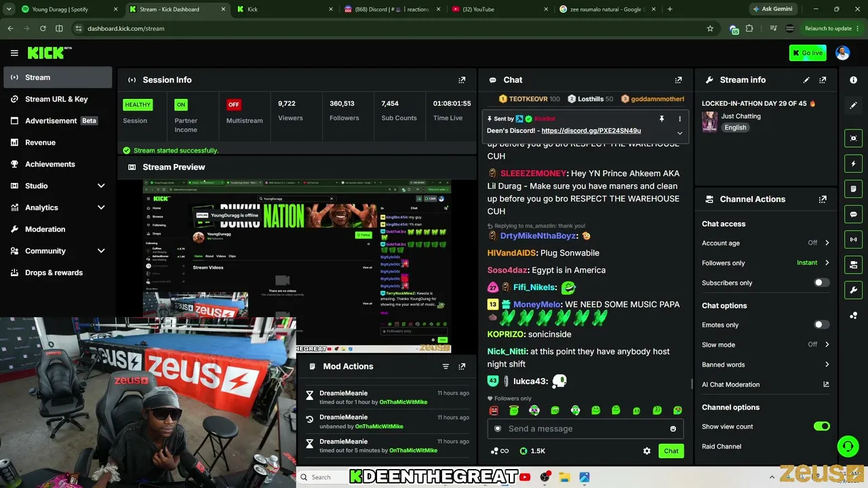Click the chat bubble icon in right sidebar
Viewport: 868px width, 488px height.
(854, 214)
